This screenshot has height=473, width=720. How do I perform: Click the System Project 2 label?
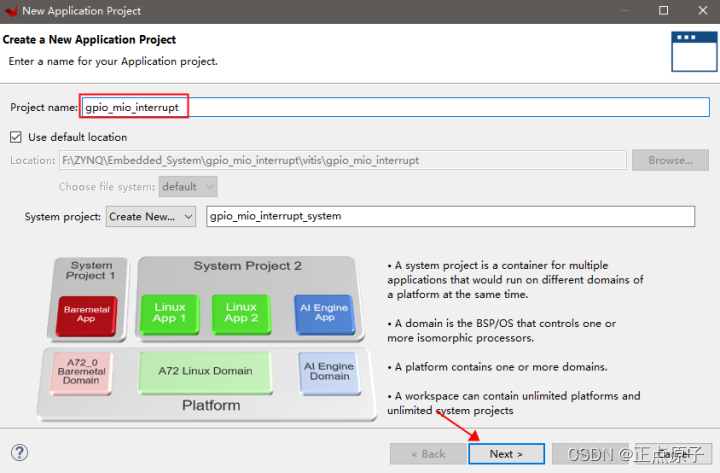[248, 266]
